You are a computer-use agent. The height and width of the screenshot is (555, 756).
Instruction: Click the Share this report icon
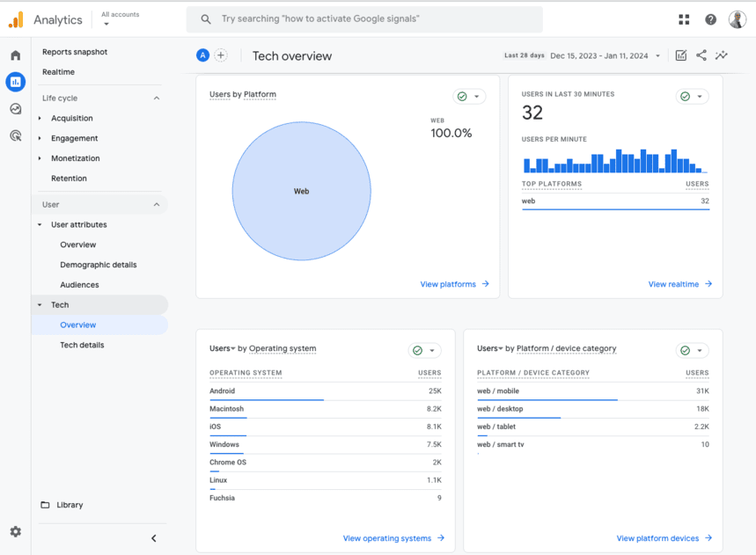(x=701, y=55)
